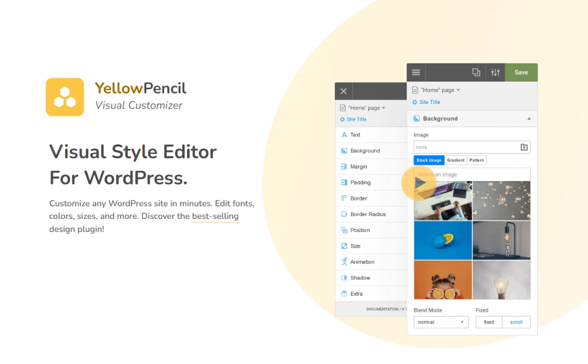Select the single light bulb stock image
The image size is (588, 364).
502,280
